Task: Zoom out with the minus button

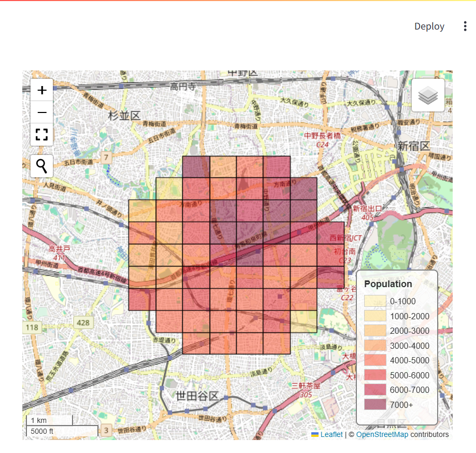Action: pos(42,112)
